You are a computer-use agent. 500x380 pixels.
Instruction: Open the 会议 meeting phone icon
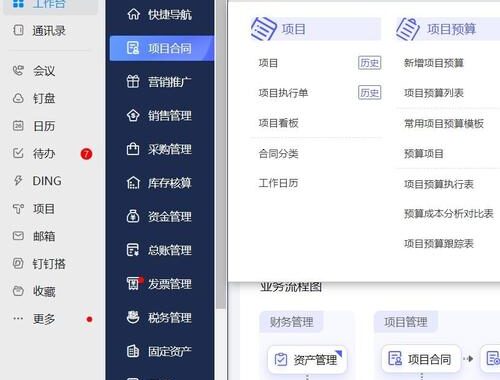click(18, 70)
